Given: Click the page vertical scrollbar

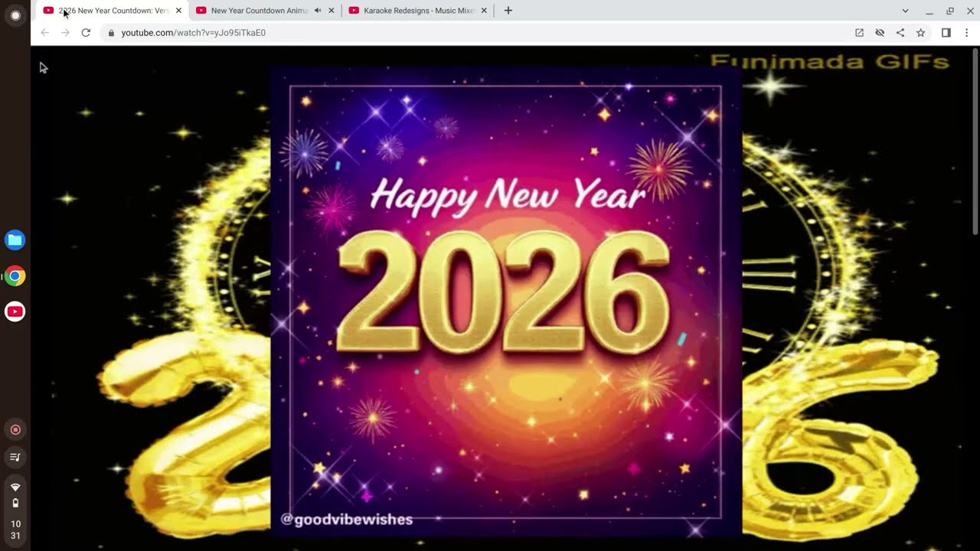Looking at the screenshot, I should (975, 142).
